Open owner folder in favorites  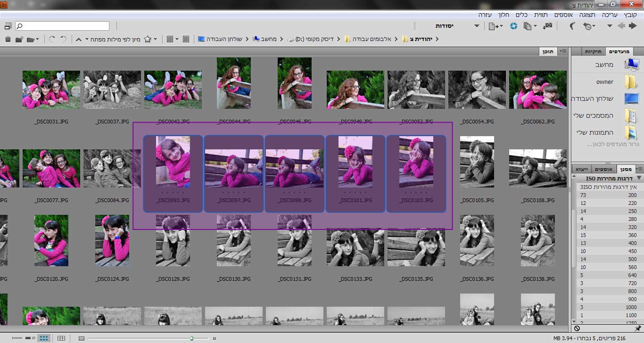(x=605, y=82)
